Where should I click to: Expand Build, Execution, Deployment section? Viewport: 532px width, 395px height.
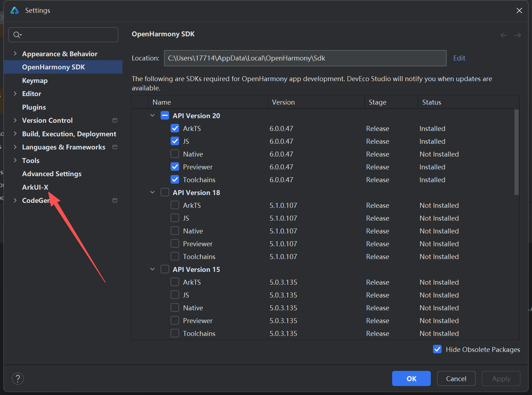(x=15, y=134)
